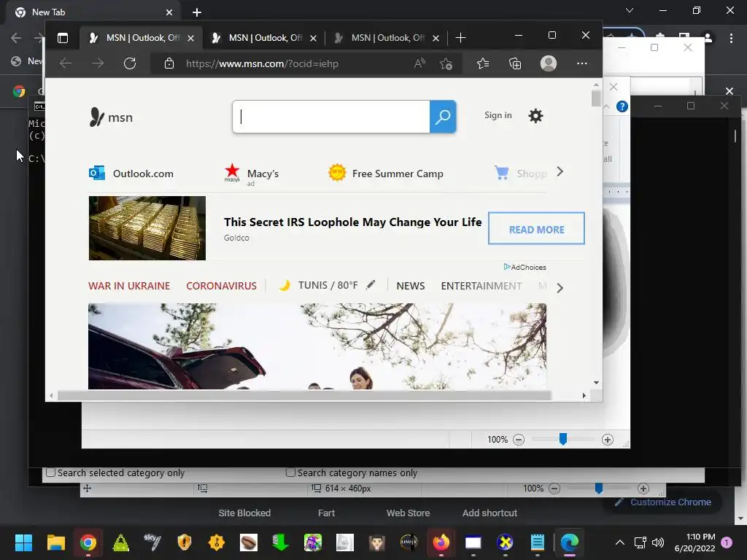This screenshot has height=560, width=747.
Task: Click zoom slider handle above Search category names only
Action: (x=562, y=439)
